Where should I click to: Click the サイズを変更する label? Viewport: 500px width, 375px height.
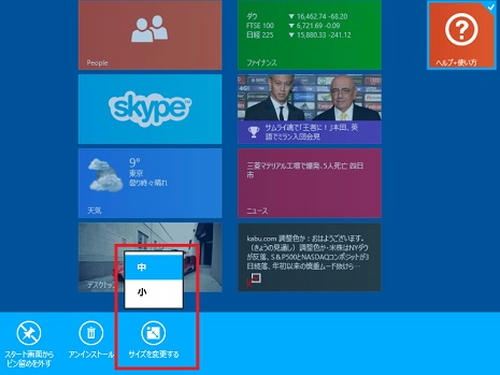point(154,354)
